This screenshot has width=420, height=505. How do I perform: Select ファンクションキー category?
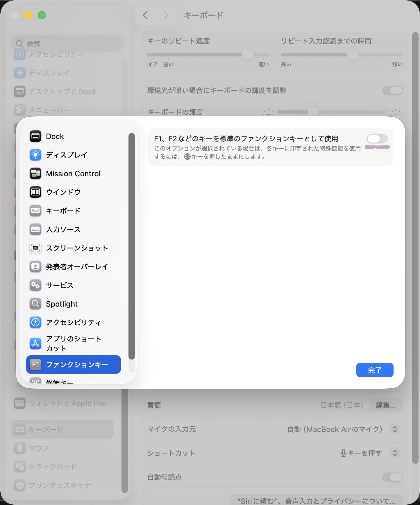74,364
